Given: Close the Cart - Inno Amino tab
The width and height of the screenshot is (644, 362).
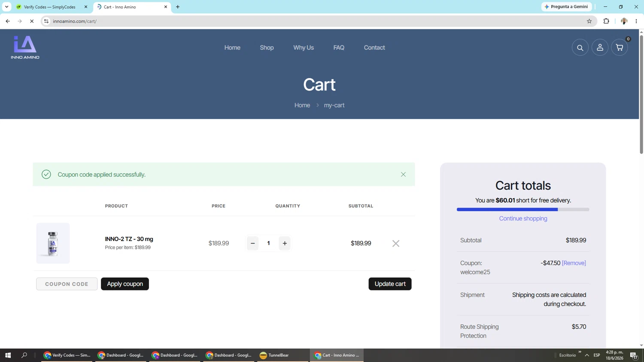Looking at the screenshot, I should [166, 7].
